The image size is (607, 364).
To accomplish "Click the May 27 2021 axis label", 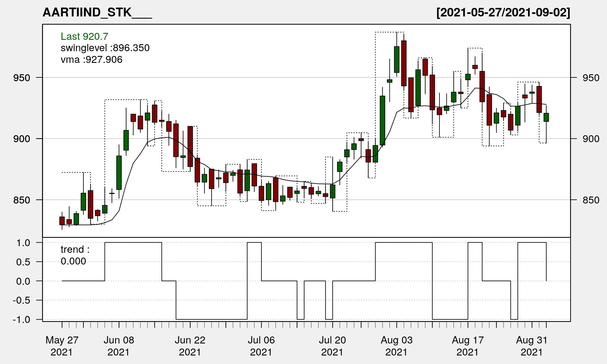I will (x=62, y=346).
